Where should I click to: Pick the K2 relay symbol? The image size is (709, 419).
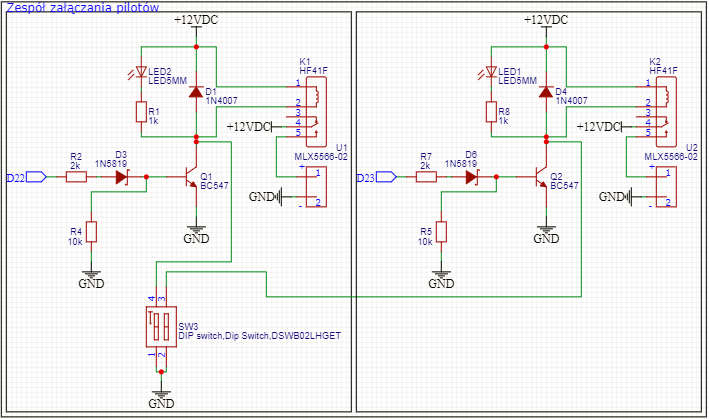click(666, 112)
